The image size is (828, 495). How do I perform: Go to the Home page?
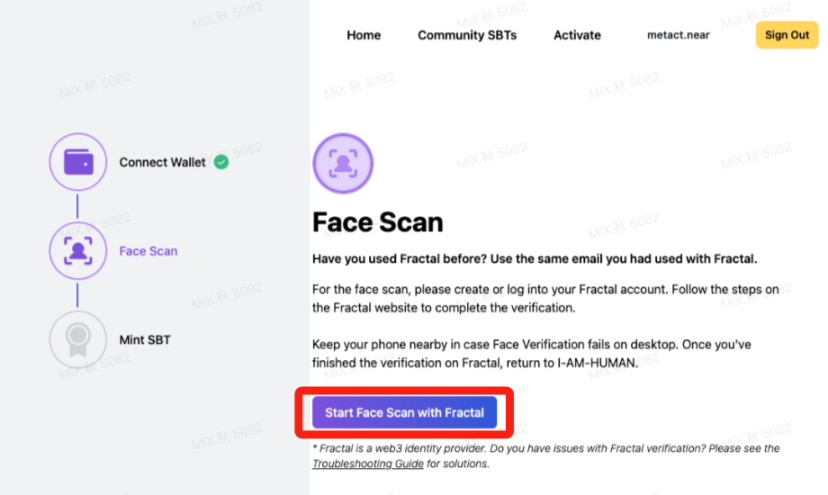coord(363,35)
